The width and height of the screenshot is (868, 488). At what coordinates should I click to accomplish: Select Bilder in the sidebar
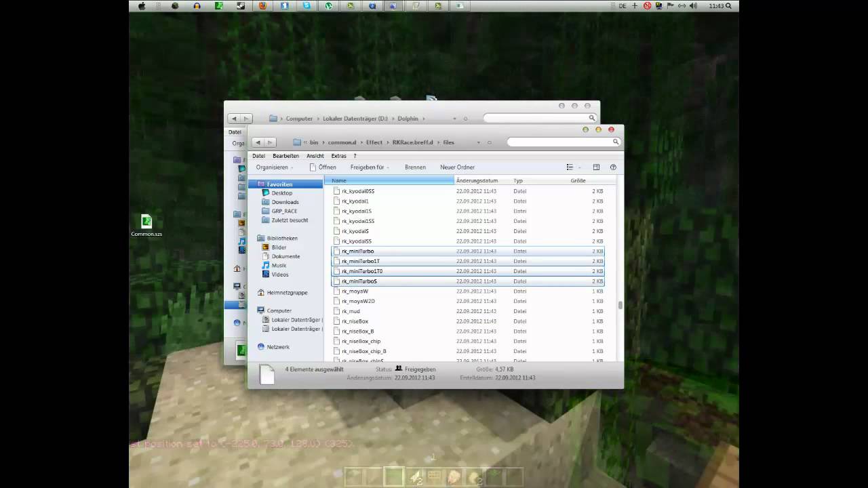tap(279, 247)
